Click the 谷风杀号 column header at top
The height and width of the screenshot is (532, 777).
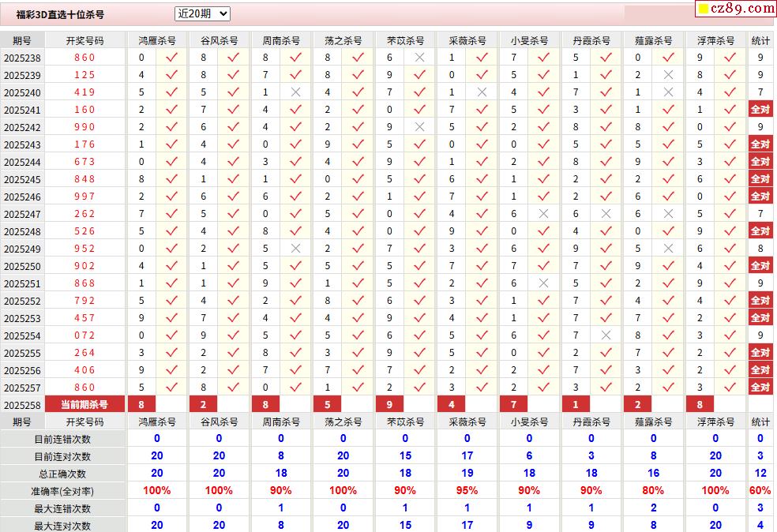[219, 40]
